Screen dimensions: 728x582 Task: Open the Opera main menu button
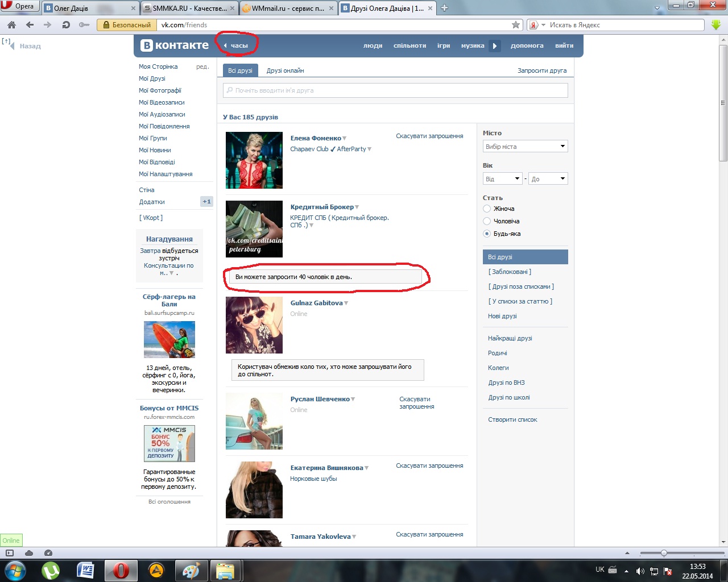pos(20,6)
